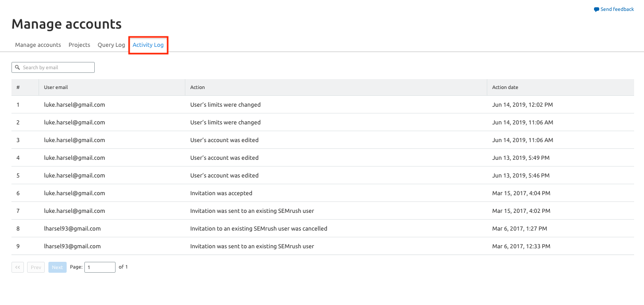Click the Mar 6, 2017, 12:33 PM date
Viewport: 644px width, 305px height.
(521, 246)
